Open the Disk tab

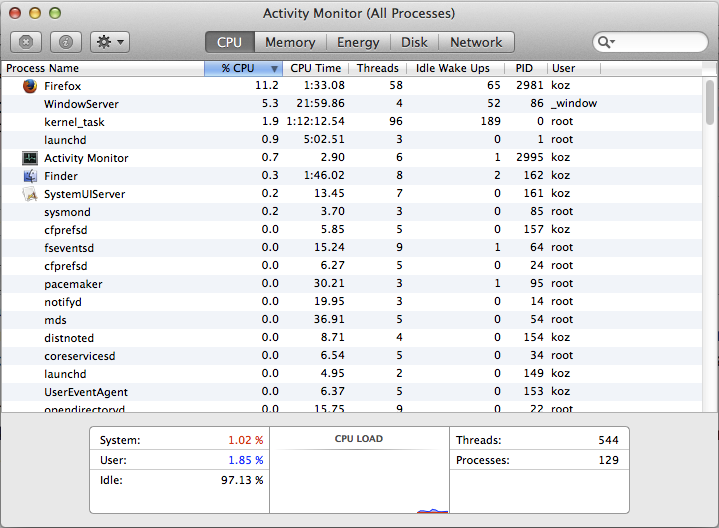[x=415, y=42]
